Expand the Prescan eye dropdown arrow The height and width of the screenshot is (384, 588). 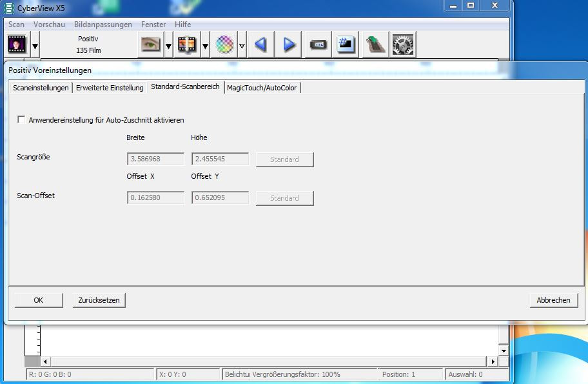(x=168, y=46)
